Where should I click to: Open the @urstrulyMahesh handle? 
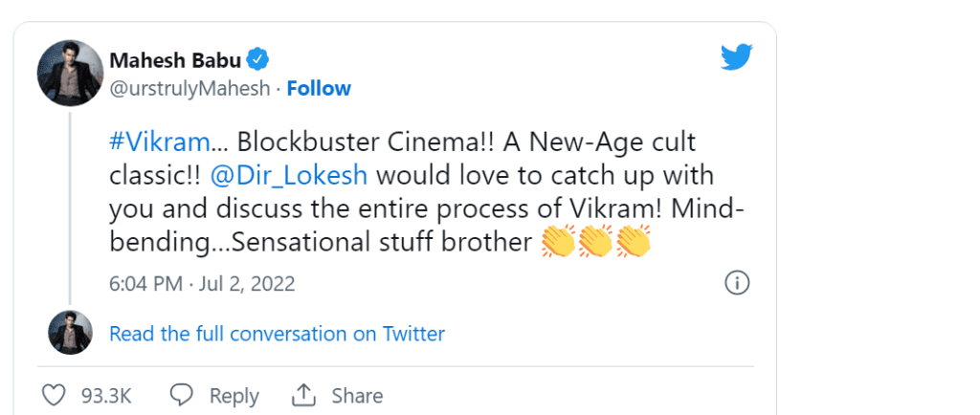pos(189,88)
